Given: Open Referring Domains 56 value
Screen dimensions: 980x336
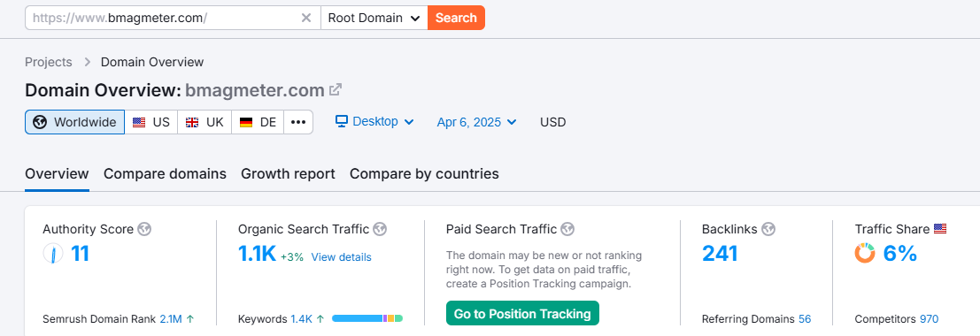Looking at the screenshot, I should (x=805, y=318).
